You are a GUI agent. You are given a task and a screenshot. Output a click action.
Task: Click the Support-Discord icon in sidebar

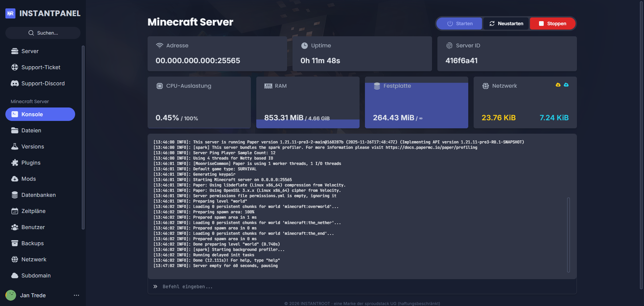point(15,83)
